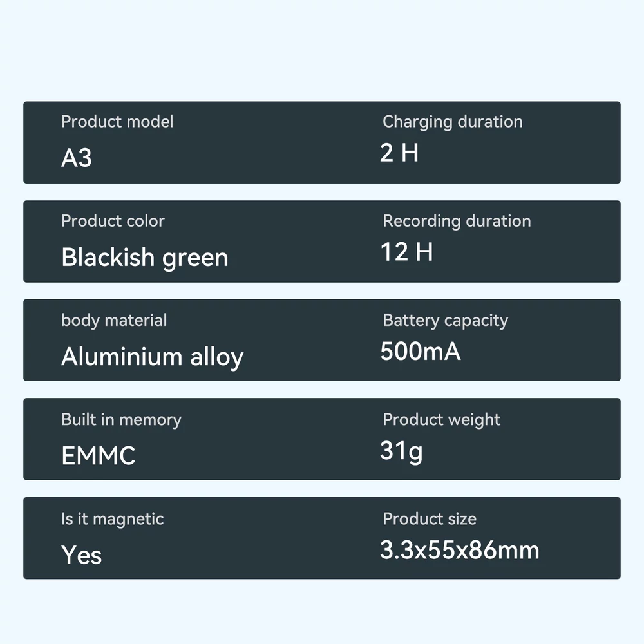This screenshot has height=644, width=644.
Task: Click the Battery capacity label
Action: [x=445, y=320]
